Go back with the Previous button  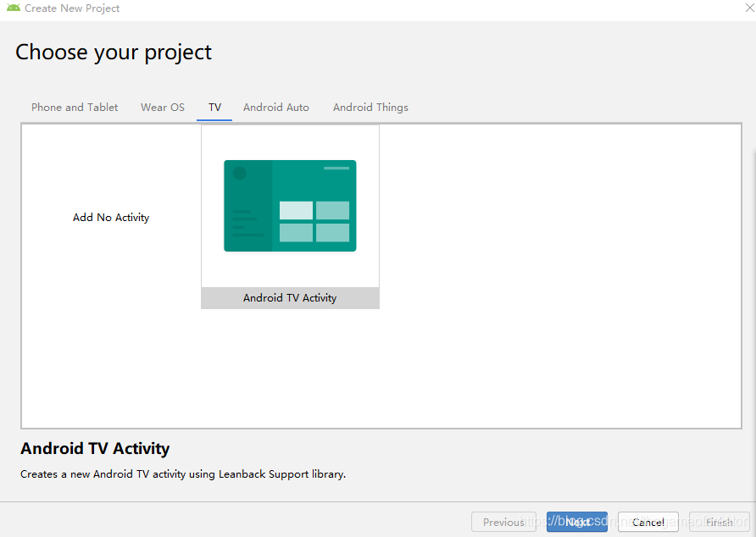[x=503, y=522]
